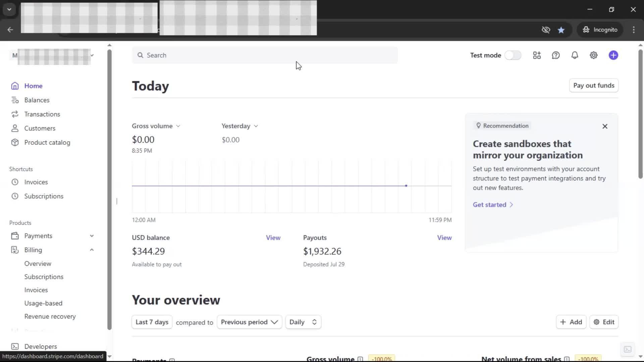Click the Product catalog box icon

tap(15, 142)
